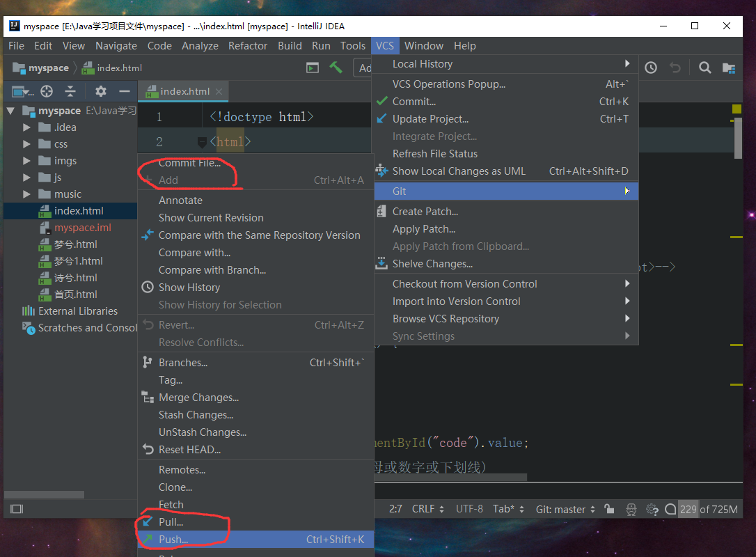
Task: Open Branches... in the Git submenu
Action: pos(256,363)
